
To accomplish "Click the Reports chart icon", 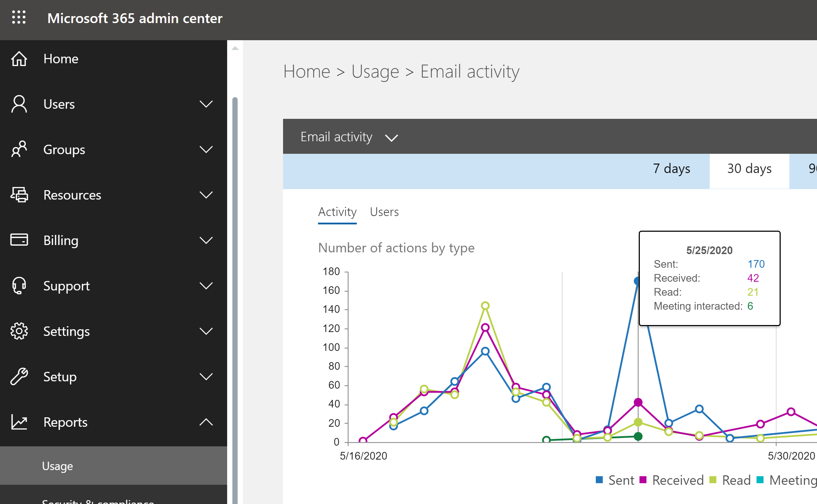I will pos(19,422).
